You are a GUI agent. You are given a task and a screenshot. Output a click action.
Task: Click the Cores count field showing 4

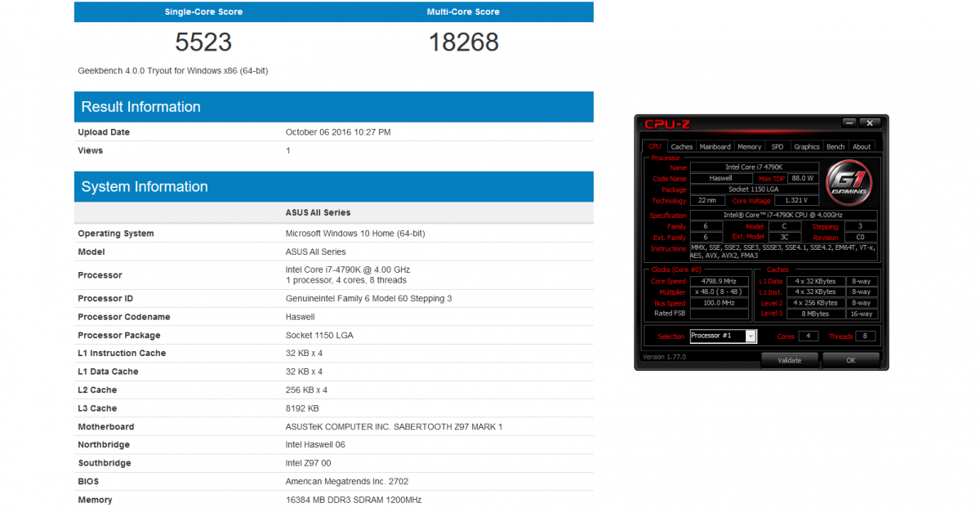(808, 336)
